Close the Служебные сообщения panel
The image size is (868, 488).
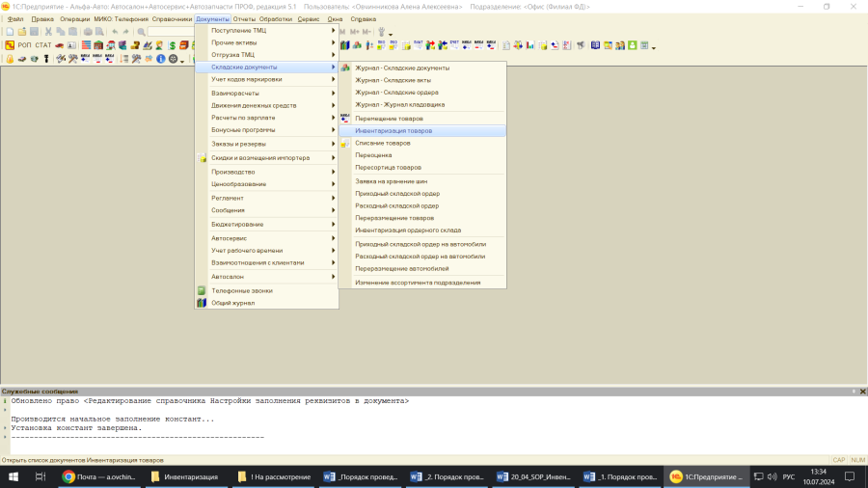point(862,392)
